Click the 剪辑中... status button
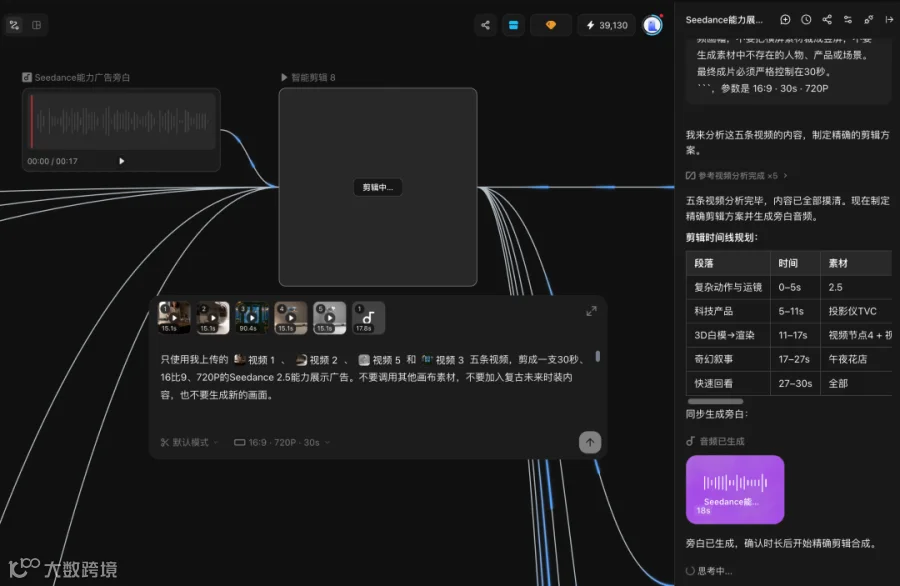This screenshot has width=900, height=586. point(378,187)
